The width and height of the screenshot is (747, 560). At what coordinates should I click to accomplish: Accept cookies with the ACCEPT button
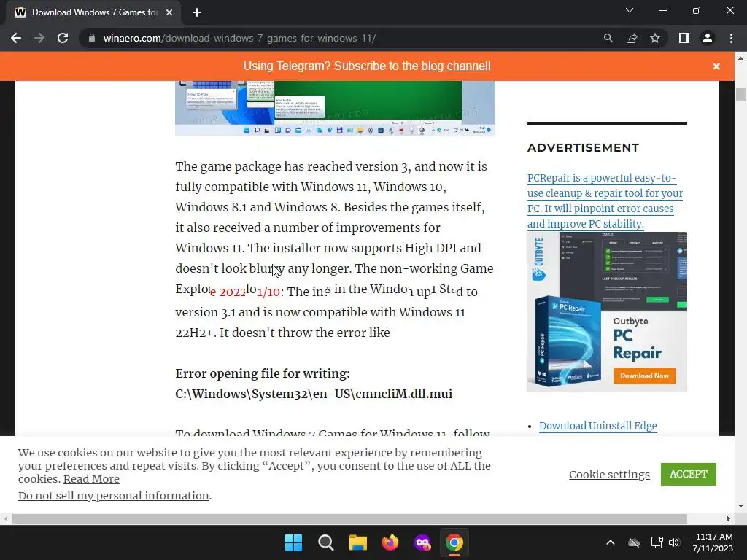click(688, 474)
